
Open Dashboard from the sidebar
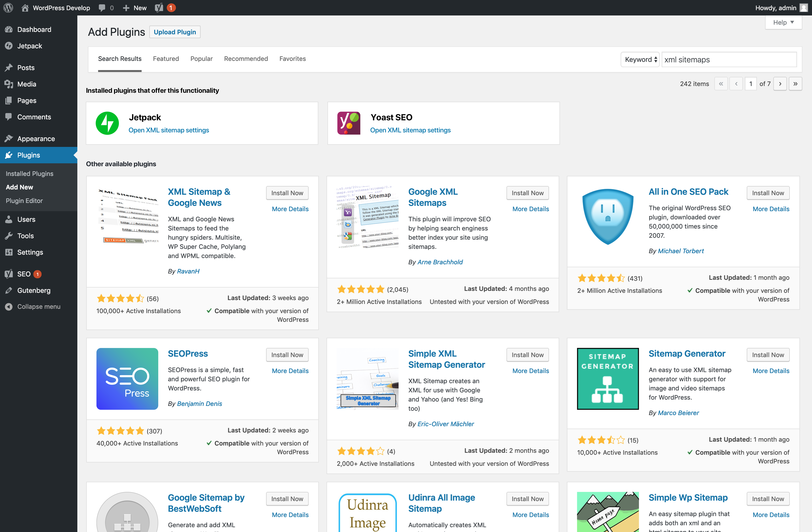[x=34, y=29]
